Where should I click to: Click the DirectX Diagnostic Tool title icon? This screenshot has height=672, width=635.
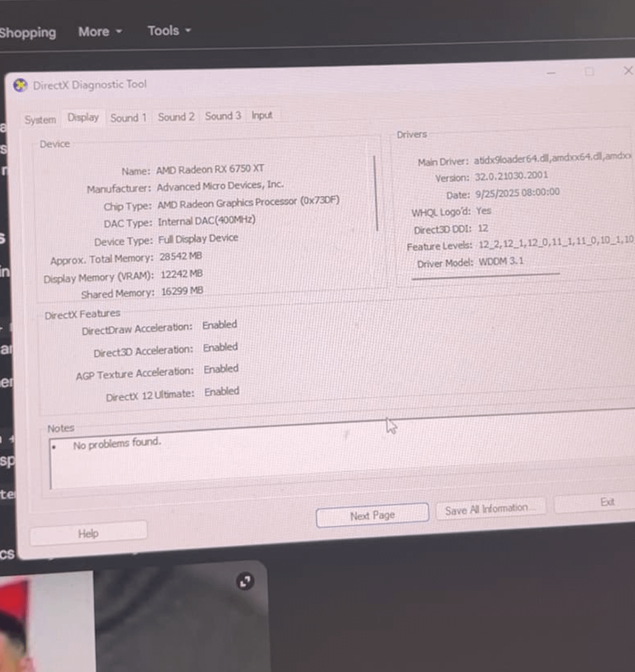(20, 85)
